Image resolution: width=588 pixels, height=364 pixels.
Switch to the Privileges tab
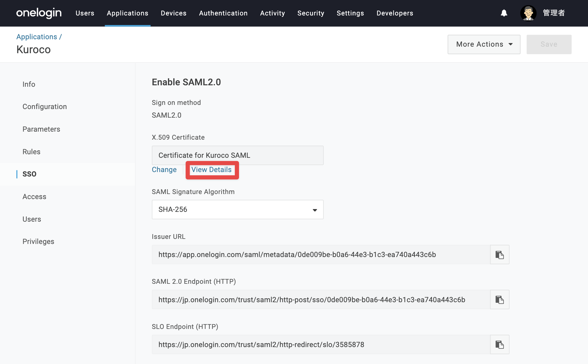point(38,242)
